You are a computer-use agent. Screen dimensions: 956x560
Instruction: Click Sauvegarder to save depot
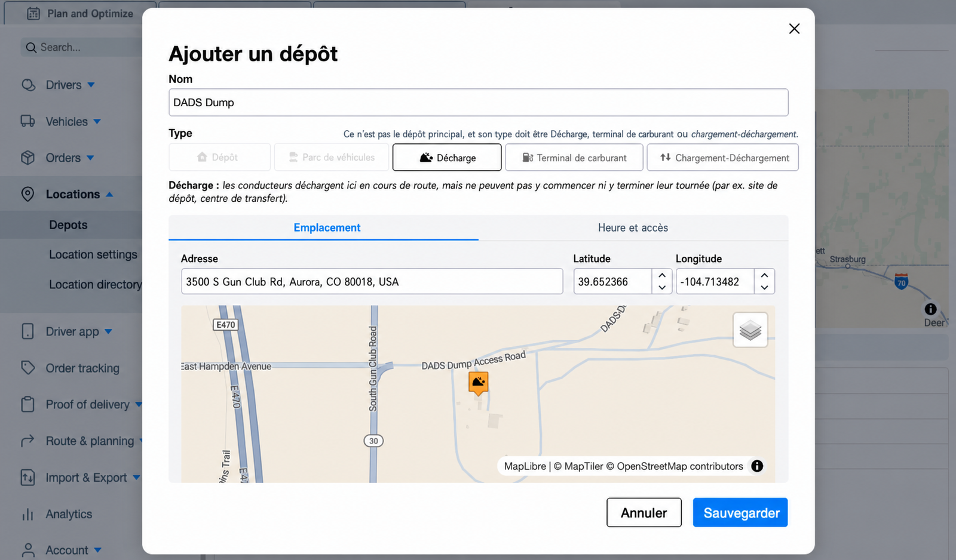741,513
